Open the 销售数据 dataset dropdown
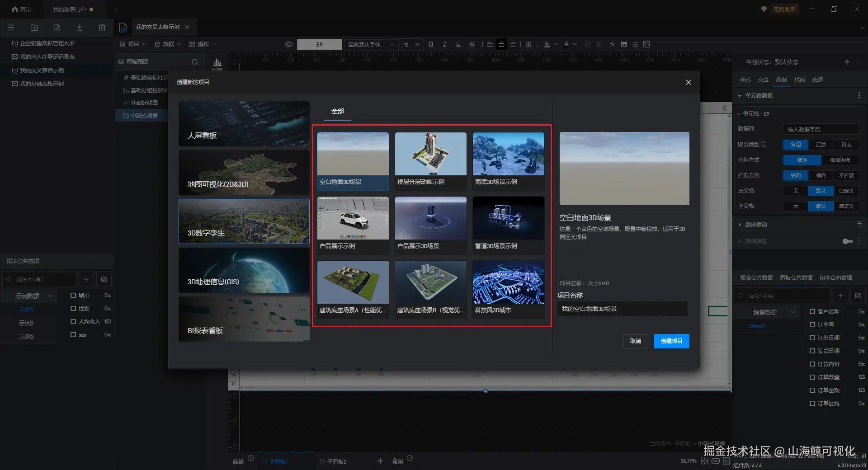This screenshot has height=470, width=868. pyautogui.click(x=769, y=312)
